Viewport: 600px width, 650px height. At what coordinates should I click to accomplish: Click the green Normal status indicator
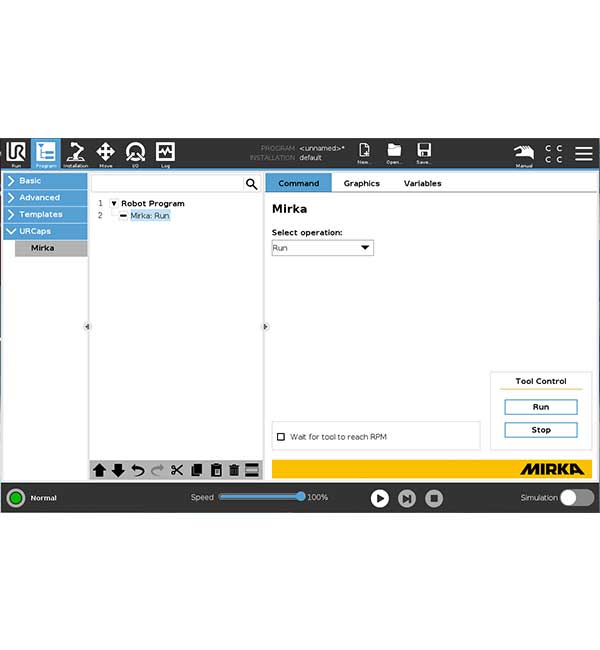pos(16,498)
